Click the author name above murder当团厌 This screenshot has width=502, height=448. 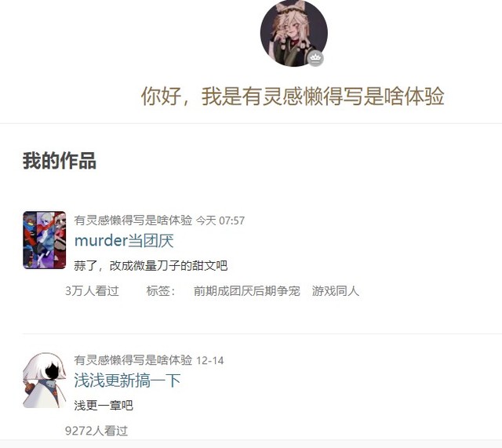(x=133, y=220)
